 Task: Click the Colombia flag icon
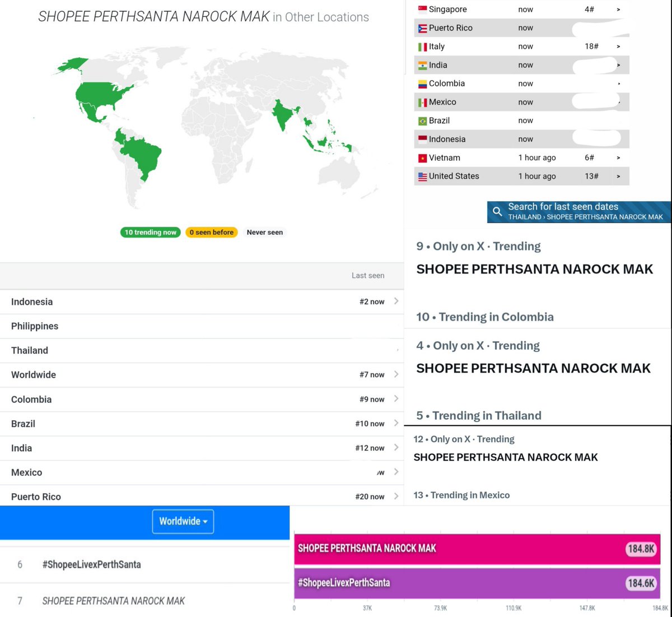pos(423,84)
